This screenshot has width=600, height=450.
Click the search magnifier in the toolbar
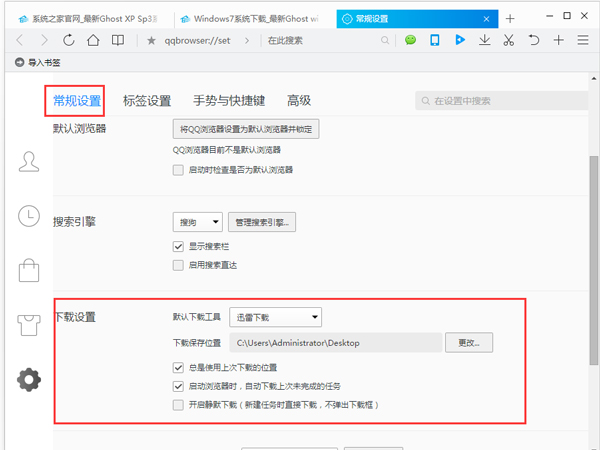point(385,40)
